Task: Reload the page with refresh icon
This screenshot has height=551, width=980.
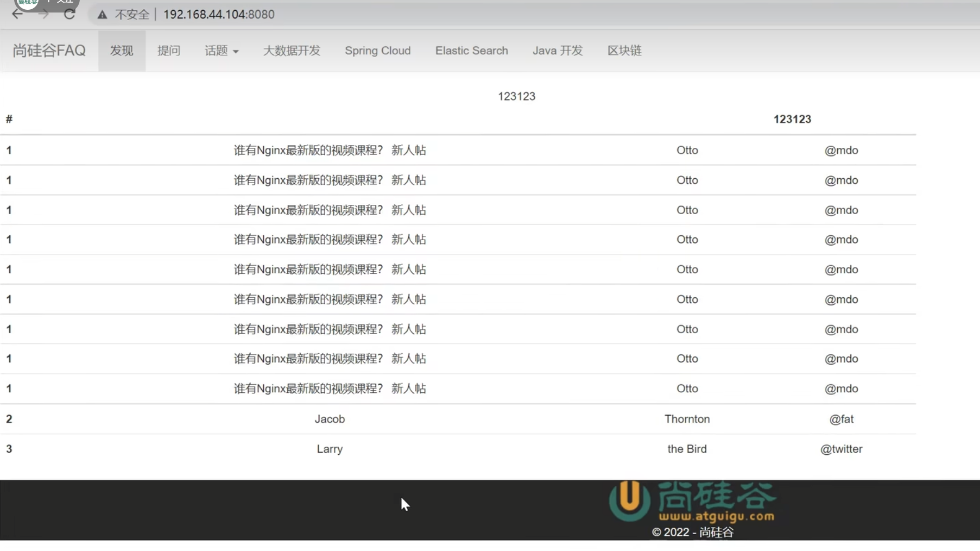Action: tap(69, 14)
